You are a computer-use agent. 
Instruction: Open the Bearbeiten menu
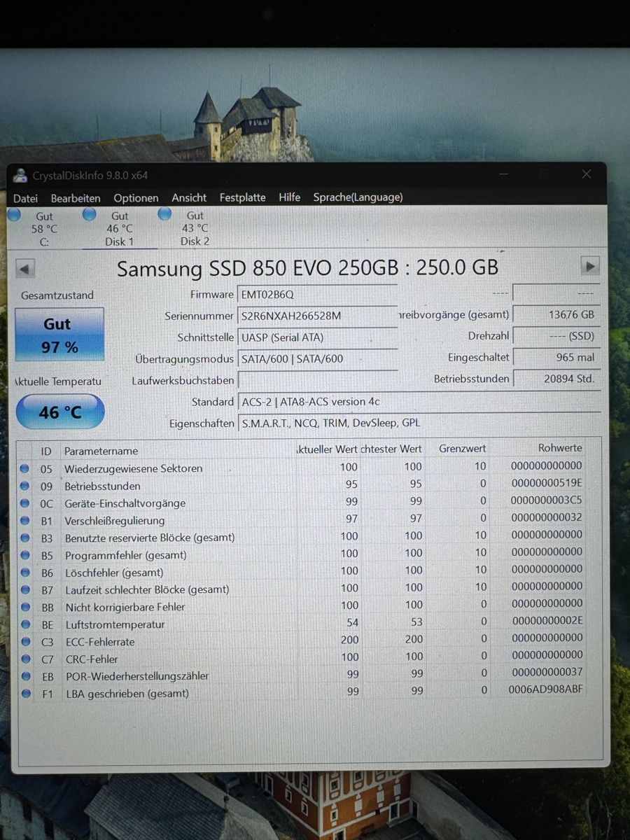[76, 198]
